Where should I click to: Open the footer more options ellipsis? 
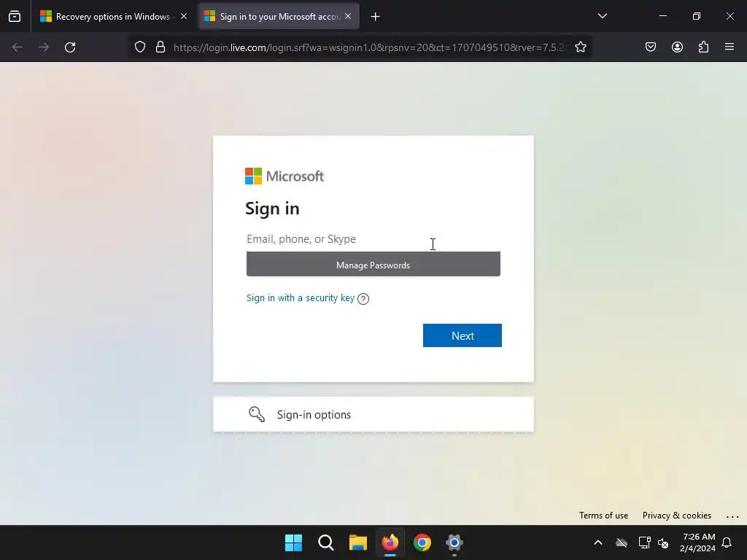tap(732, 516)
